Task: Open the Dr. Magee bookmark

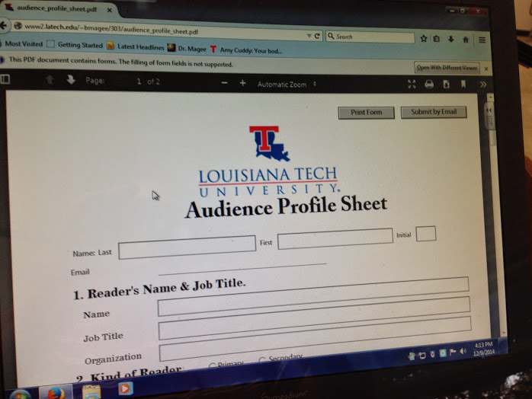Action: point(187,49)
